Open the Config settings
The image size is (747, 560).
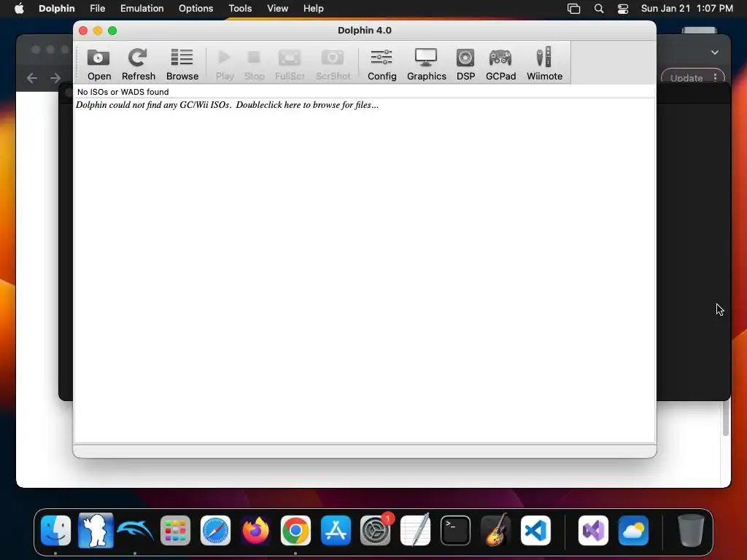point(382,64)
